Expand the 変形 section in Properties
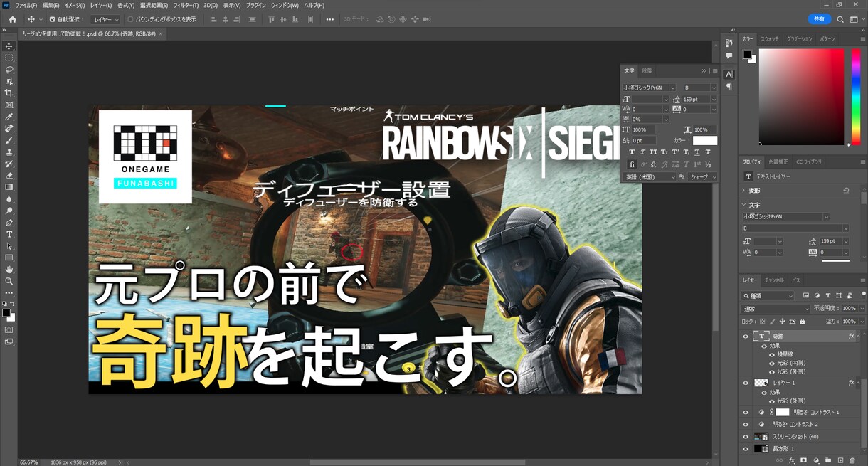This screenshot has width=868, height=466. (744, 191)
